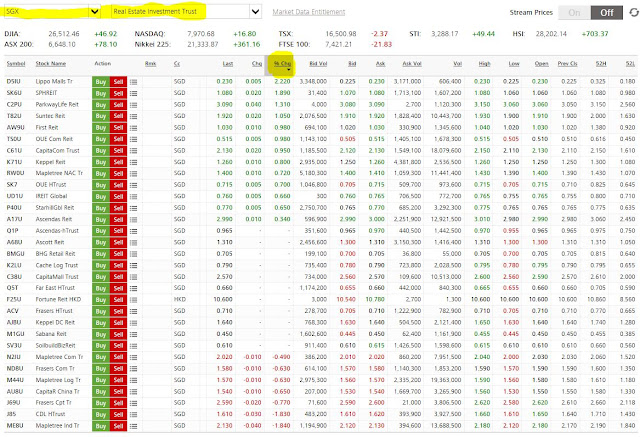
Task: Open the list menu icon for SPHREIT
Action: click(x=133, y=93)
